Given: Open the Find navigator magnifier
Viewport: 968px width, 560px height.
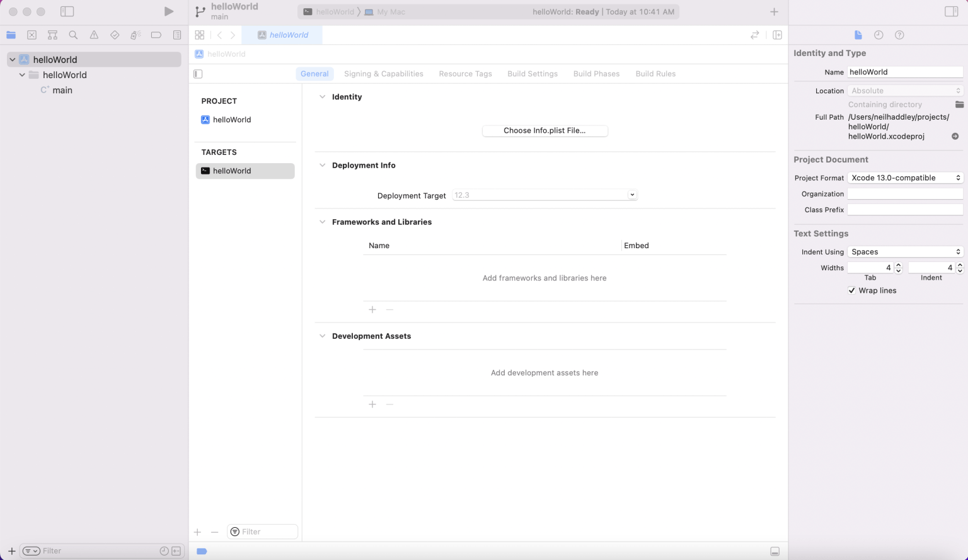Looking at the screenshot, I should tap(73, 35).
